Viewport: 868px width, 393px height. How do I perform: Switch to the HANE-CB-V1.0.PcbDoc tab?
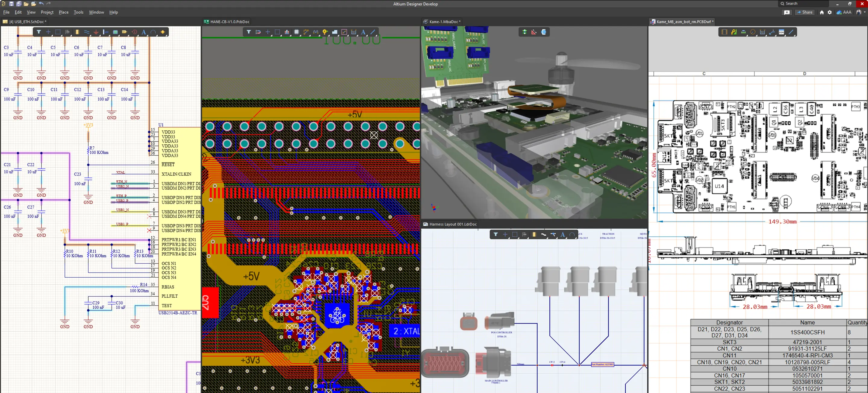(x=229, y=22)
